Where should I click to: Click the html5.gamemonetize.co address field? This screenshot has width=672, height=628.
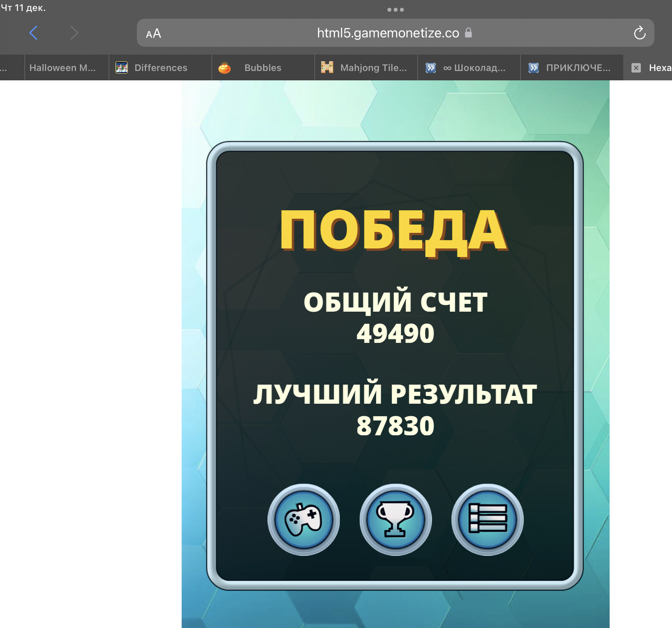[388, 33]
